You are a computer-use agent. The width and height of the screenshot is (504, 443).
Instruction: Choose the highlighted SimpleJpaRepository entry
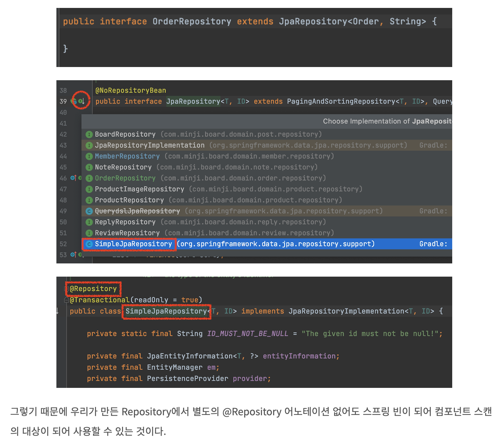click(x=134, y=244)
